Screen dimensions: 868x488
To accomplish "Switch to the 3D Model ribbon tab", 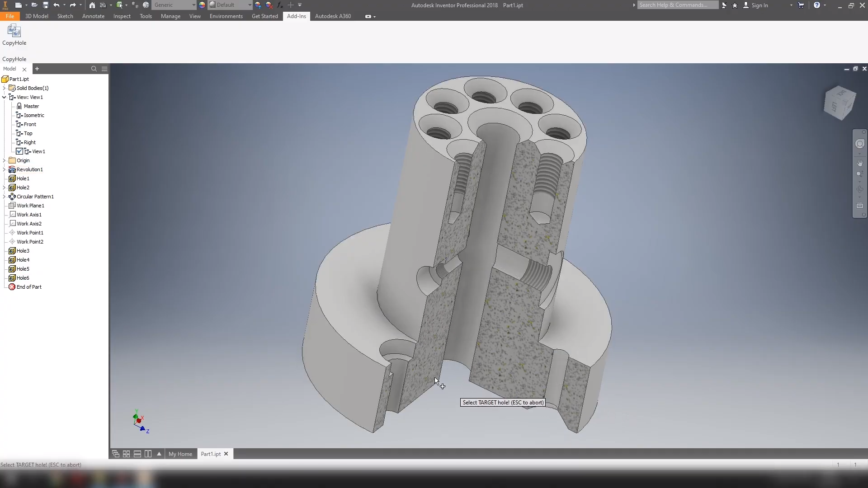I will coord(37,16).
